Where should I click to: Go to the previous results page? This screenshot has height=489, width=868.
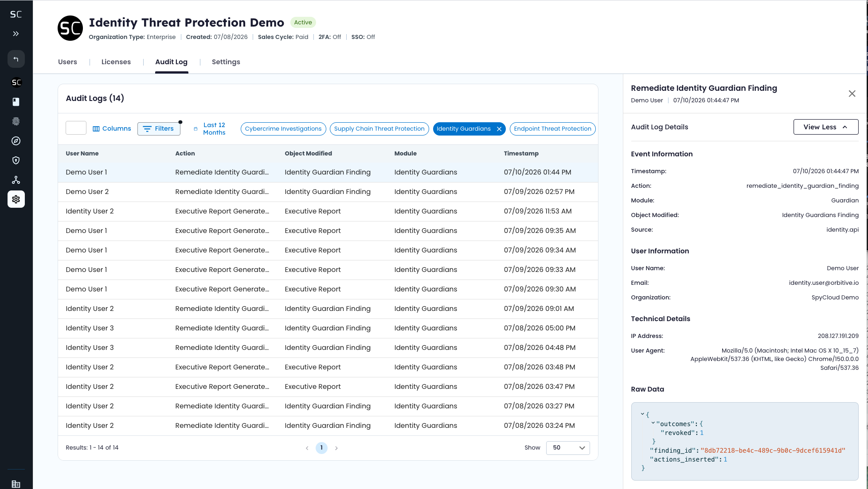307,448
